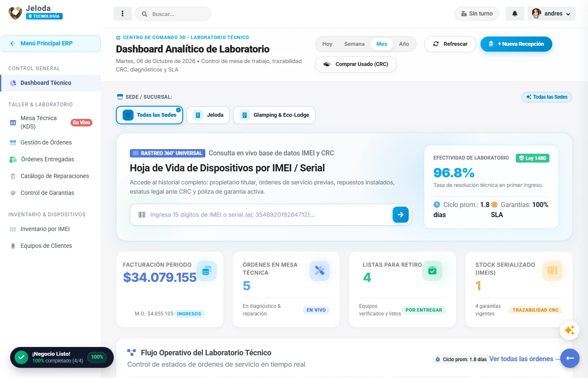
Task: Open the three-dot menu beside search
Action: tap(123, 14)
